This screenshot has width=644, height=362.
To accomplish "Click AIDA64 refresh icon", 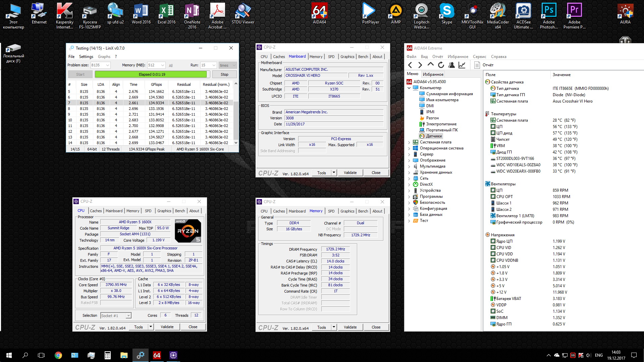I will tap(441, 65).
